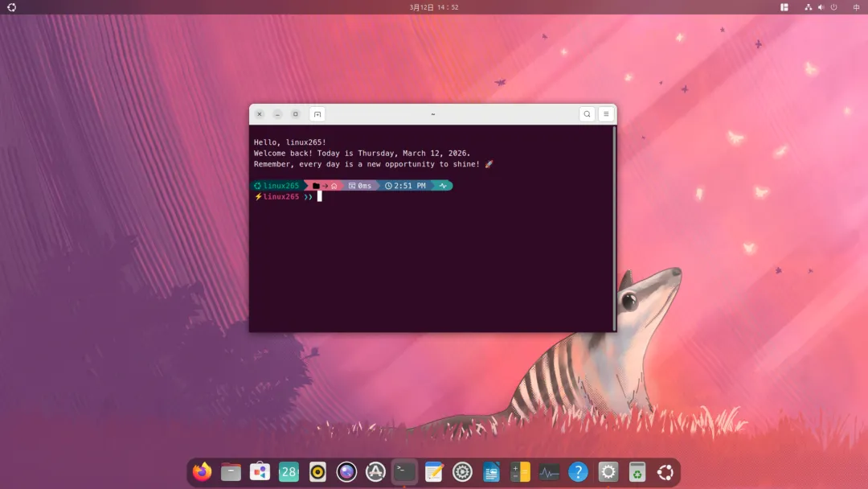Click at the terminal cursor prompt
Image resolution: width=868 pixels, height=489 pixels.
tap(319, 196)
